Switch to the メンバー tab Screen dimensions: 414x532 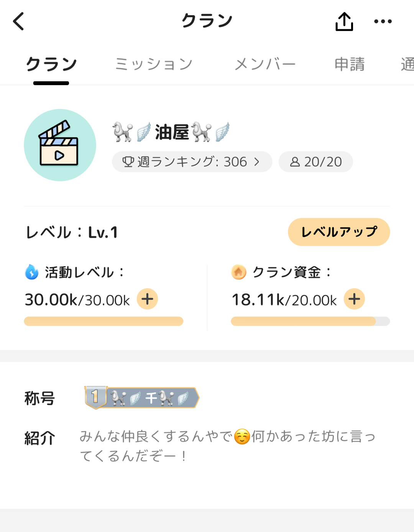tap(265, 64)
